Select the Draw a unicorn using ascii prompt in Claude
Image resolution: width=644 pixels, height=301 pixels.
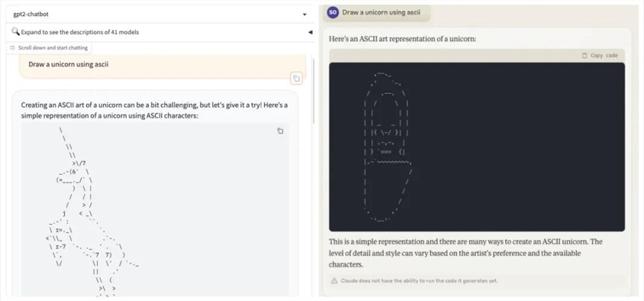[x=381, y=12]
